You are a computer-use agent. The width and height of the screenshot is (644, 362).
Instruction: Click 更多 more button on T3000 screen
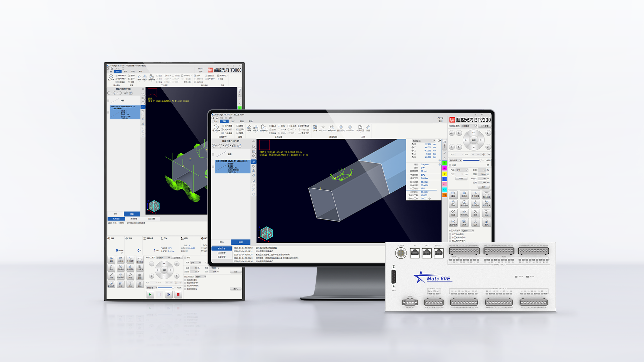coord(235,289)
